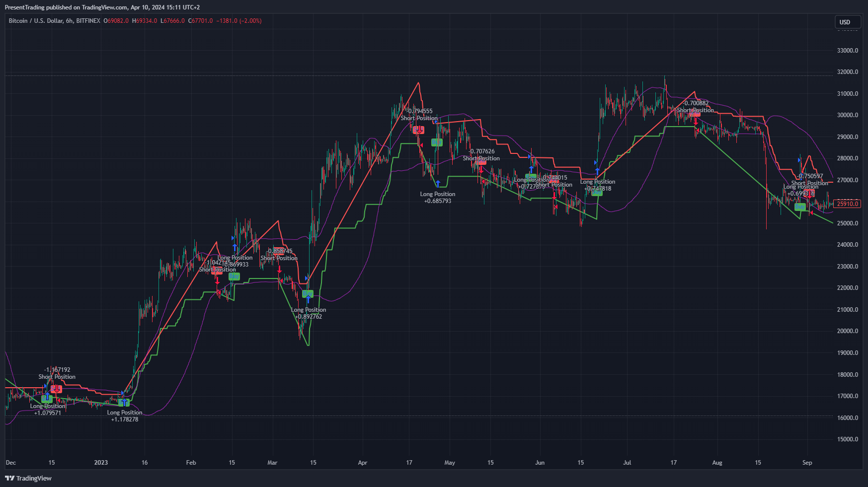Click the red down arrow below -0.858745 Short Position

click(x=280, y=270)
